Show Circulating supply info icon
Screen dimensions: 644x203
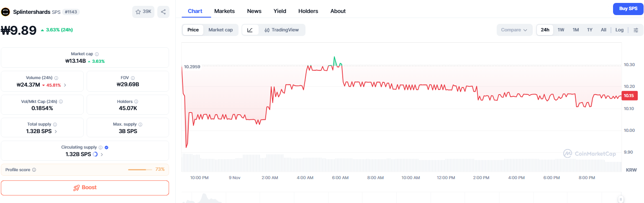[x=100, y=147]
